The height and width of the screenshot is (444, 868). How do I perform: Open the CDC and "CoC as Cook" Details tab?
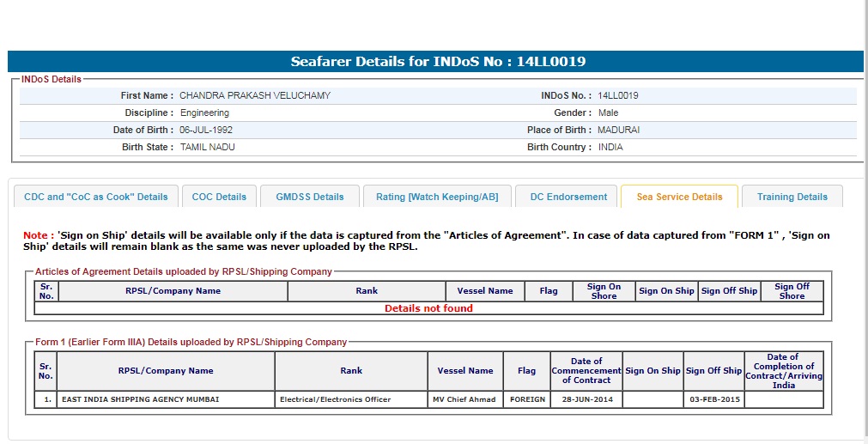(x=96, y=197)
